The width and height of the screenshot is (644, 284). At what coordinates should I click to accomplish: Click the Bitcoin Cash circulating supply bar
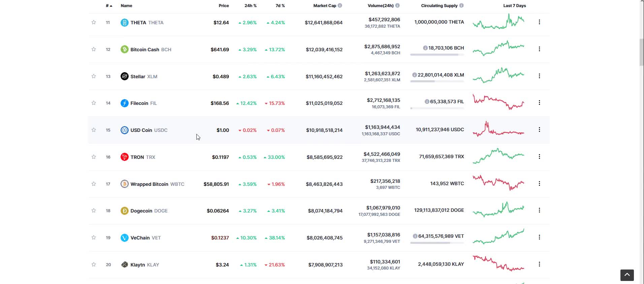pyautogui.click(x=437, y=55)
